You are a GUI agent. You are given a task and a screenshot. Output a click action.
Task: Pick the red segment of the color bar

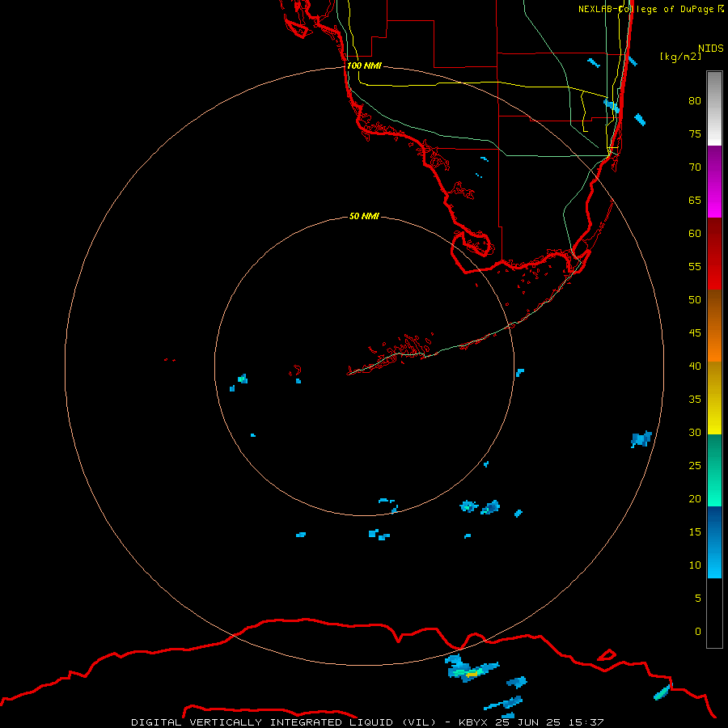(x=714, y=253)
